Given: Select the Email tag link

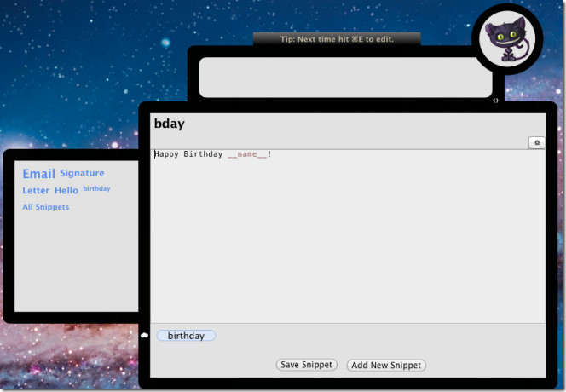Looking at the screenshot, I should (38, 174).
